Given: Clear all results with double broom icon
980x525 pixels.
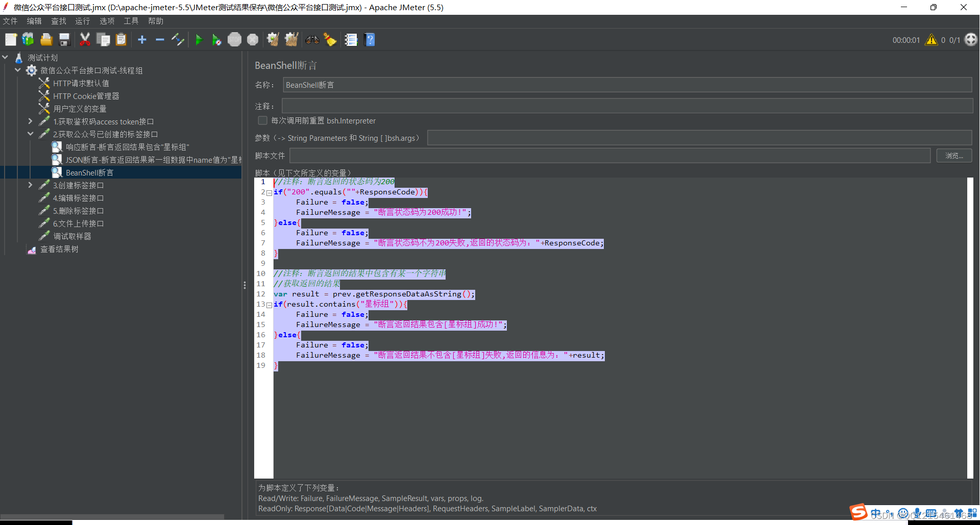Looking at the screenshot, I should (x=291, y=40).
